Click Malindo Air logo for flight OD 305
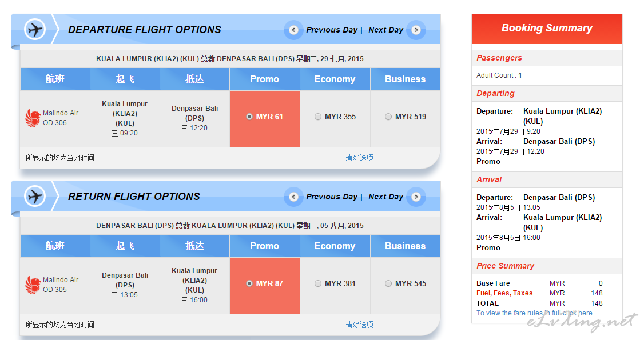 click(x=33, y=285)
